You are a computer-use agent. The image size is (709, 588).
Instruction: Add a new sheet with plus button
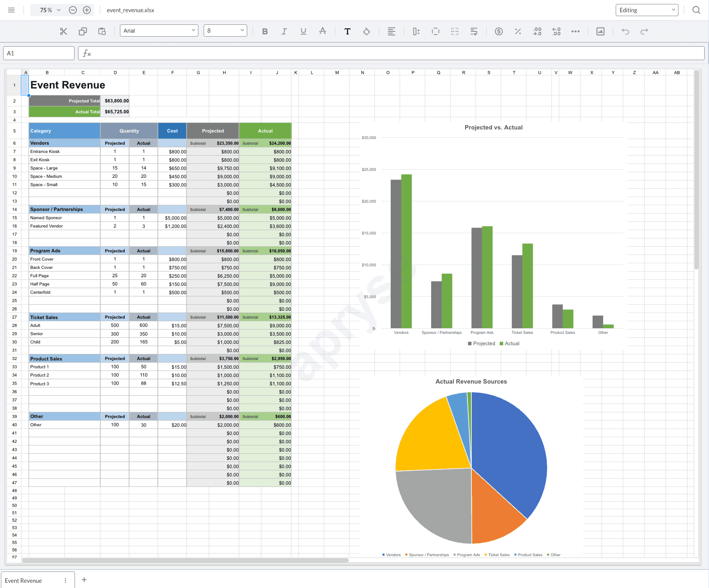click(84, 580)
